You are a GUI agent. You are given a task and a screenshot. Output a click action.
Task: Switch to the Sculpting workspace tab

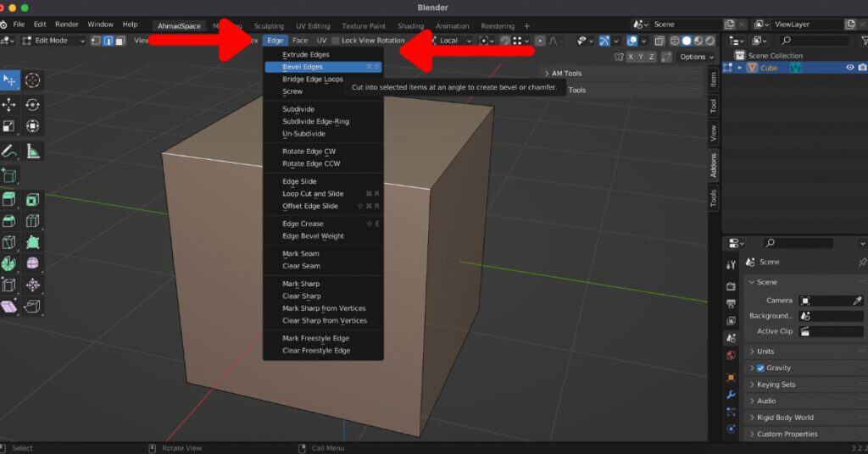tap(269, 26)
